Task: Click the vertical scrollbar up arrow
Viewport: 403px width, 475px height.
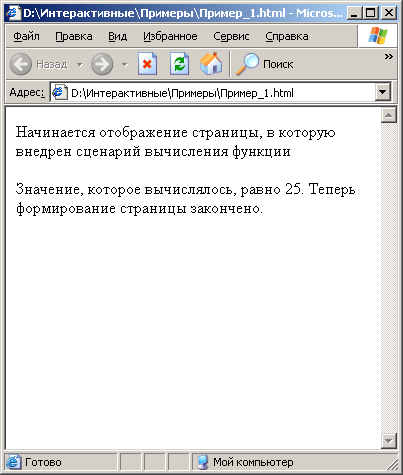Action: (389, 115)
